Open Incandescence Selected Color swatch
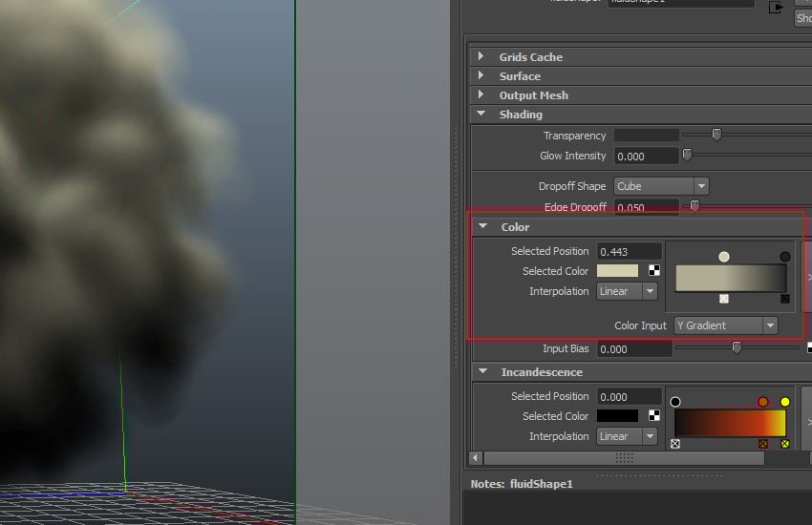 point(617,416)
